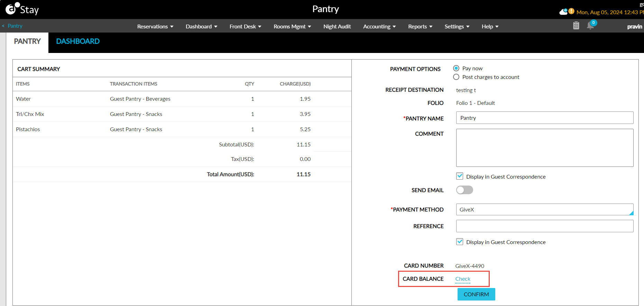644x306 pixels.
Task: Click the Check card balance link
Action: click(463, 279)
